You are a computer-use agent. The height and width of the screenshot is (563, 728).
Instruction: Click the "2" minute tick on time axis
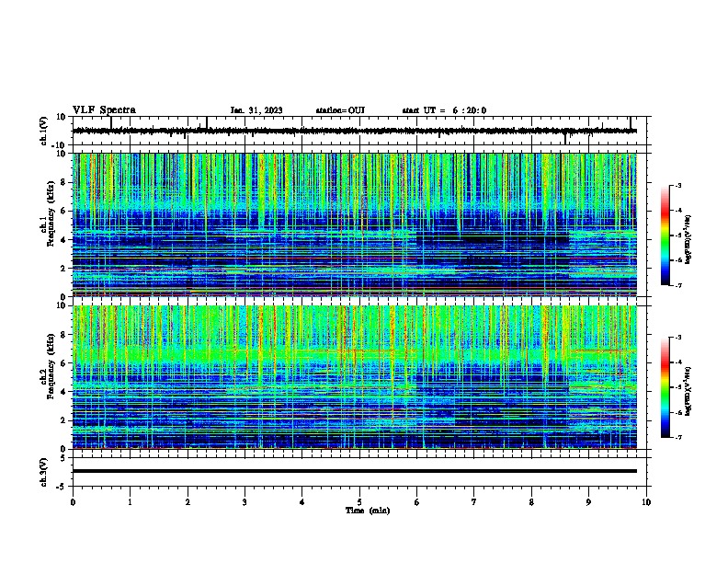coord(188,502)
